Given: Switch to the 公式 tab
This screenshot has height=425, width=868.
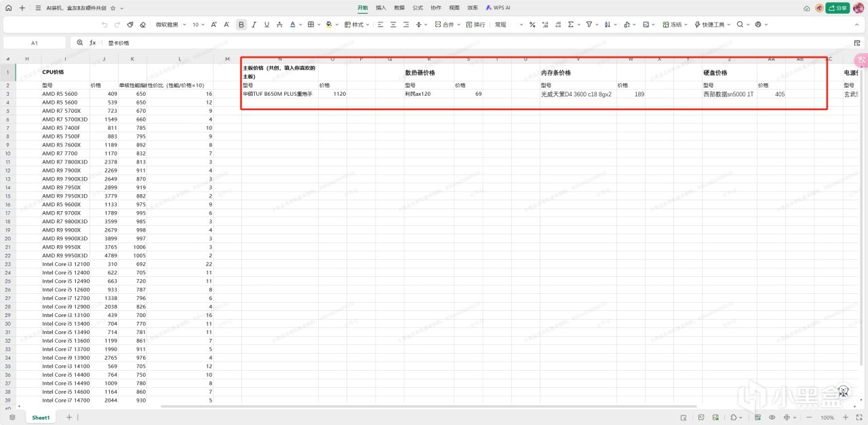Looking at the screenshot, I should click(418, 8).
